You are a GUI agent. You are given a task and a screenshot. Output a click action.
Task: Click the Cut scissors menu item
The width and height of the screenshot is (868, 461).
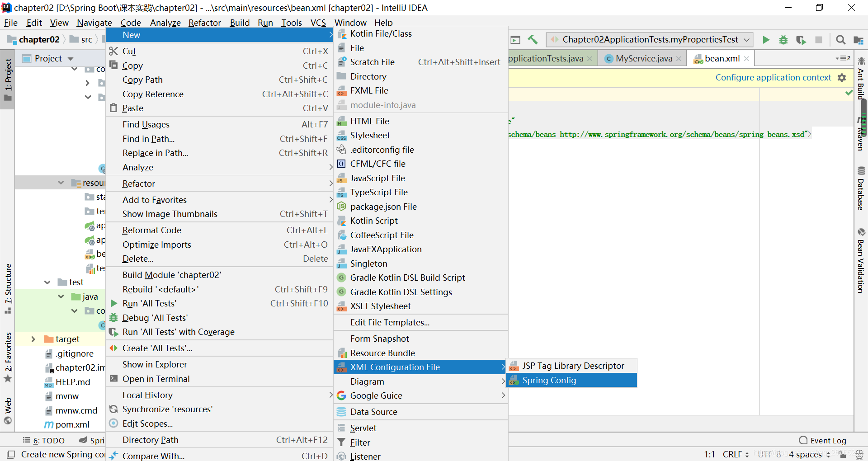click(x=219, y=51)
